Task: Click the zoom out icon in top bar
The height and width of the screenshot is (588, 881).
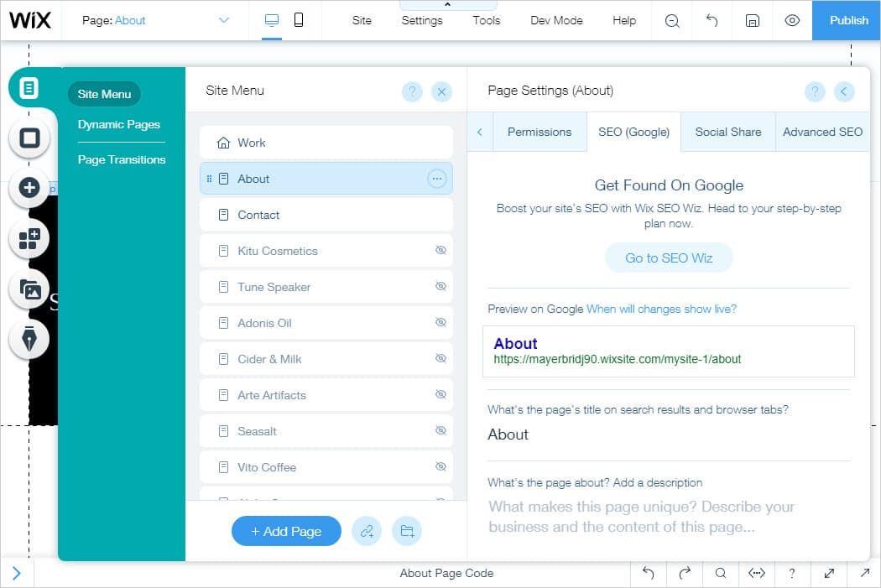Action: pos(672,20)
